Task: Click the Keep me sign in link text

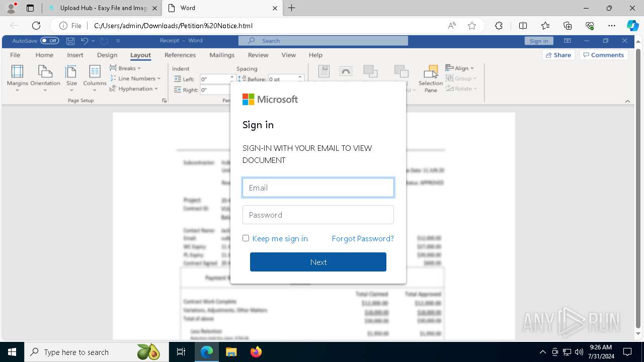Action: click(280, 238)
